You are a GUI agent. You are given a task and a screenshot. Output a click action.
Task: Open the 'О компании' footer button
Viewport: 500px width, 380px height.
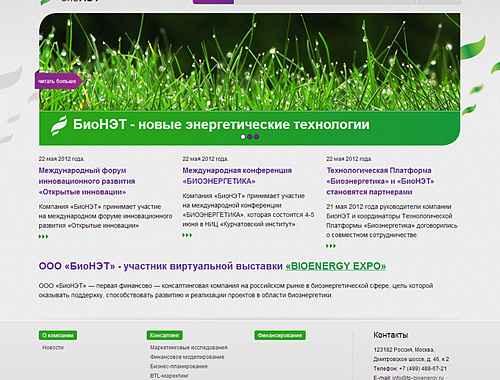[58, 335]
